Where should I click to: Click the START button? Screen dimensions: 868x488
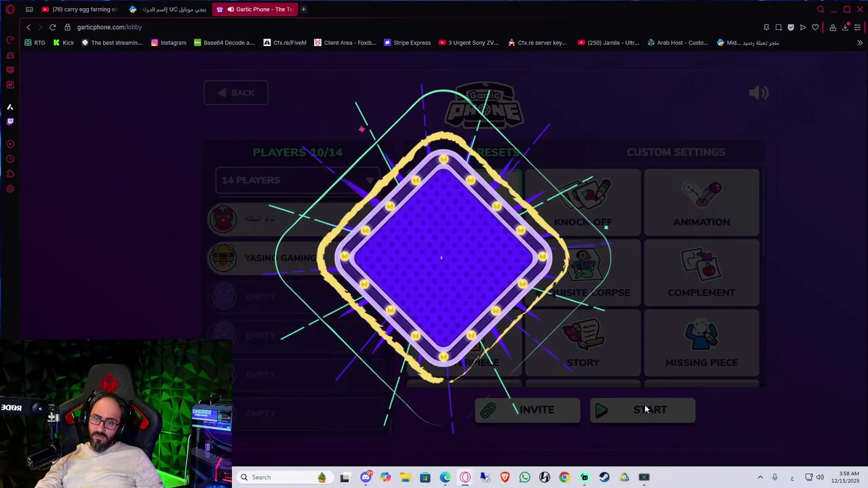[x=643, y=410]
